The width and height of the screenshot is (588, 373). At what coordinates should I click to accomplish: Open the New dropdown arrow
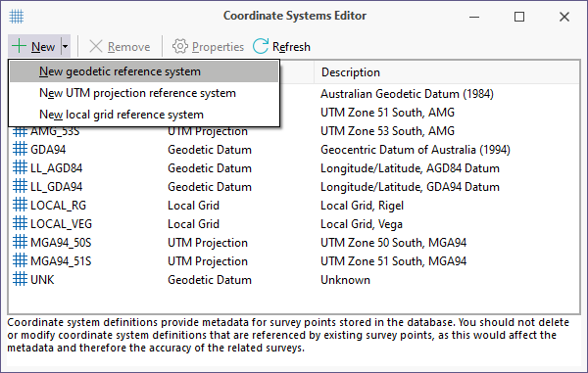[x=66, y=46]
